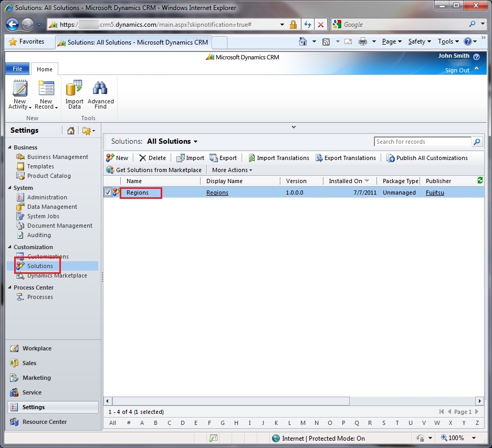Uncheck the Regions row checkbox
The width and height of the screenshot is (492, 448).
(x=108, y=192)
